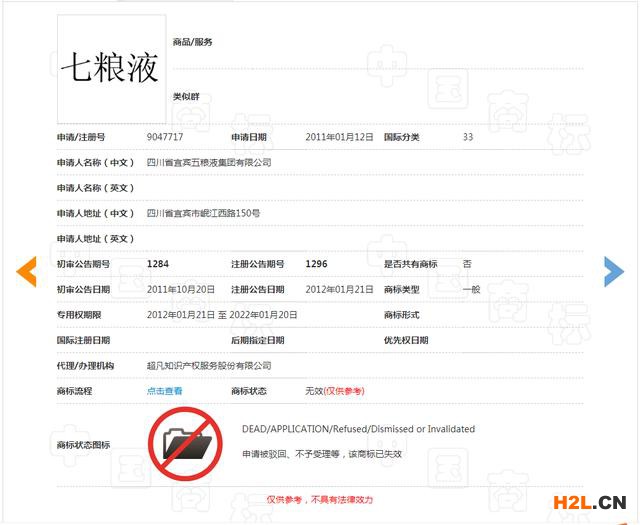Viewport: 640px width, 525px height.
Task: Click preliminary announcement issue number 1284
Action: point(158,264)
